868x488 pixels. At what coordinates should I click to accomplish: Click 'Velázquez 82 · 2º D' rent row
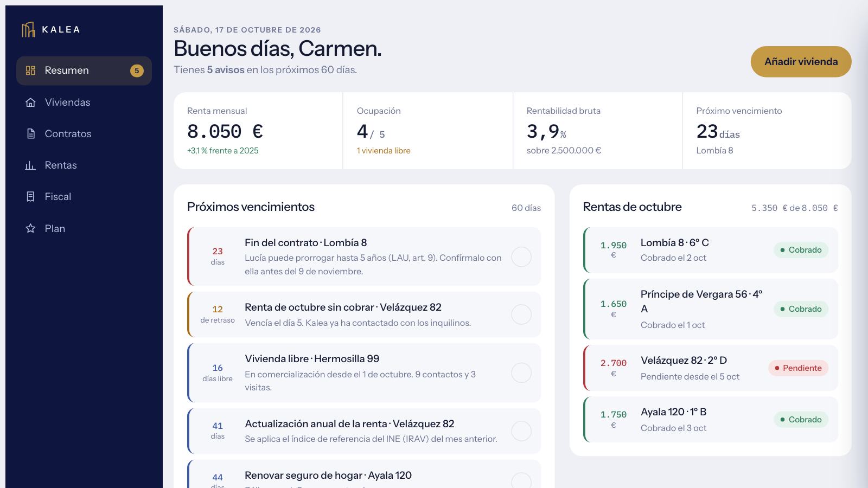click(x=711, y=368)
